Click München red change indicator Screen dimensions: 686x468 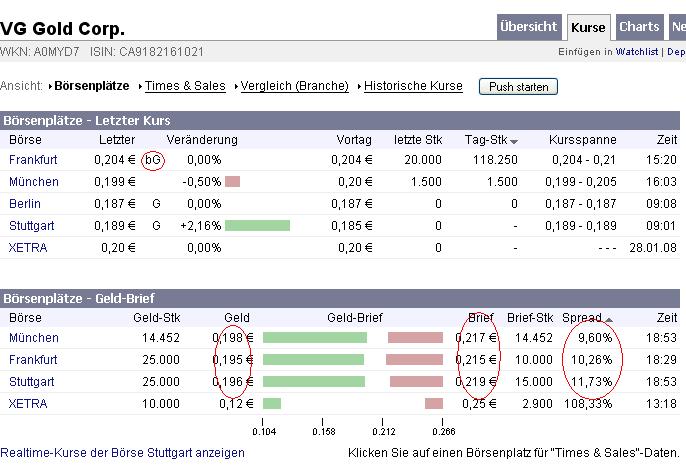coord(233,182)
